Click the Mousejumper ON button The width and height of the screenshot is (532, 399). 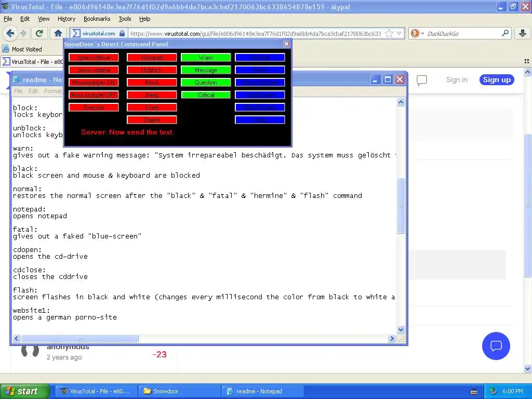coord(94,83)
